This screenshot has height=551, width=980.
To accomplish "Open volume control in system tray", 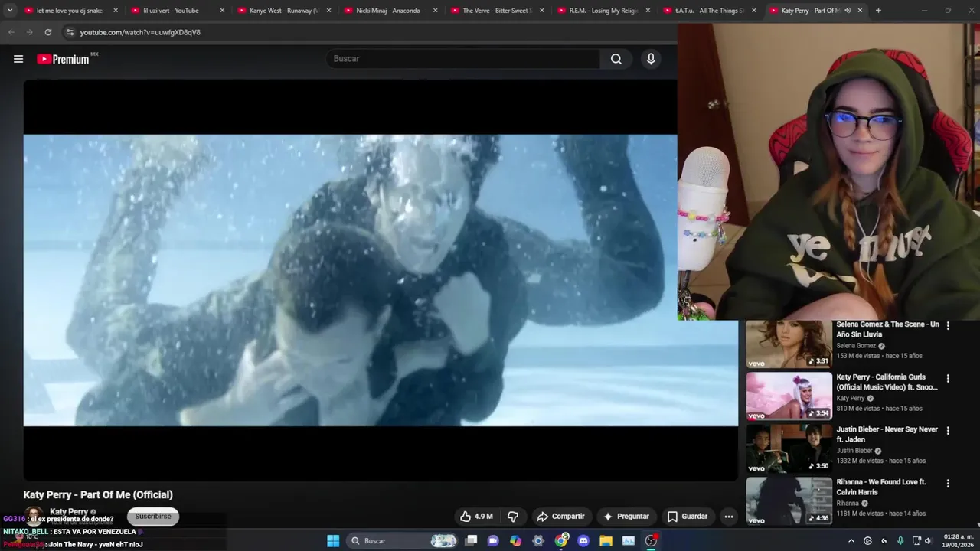I will pyautogui.click(x=928, y=540).
